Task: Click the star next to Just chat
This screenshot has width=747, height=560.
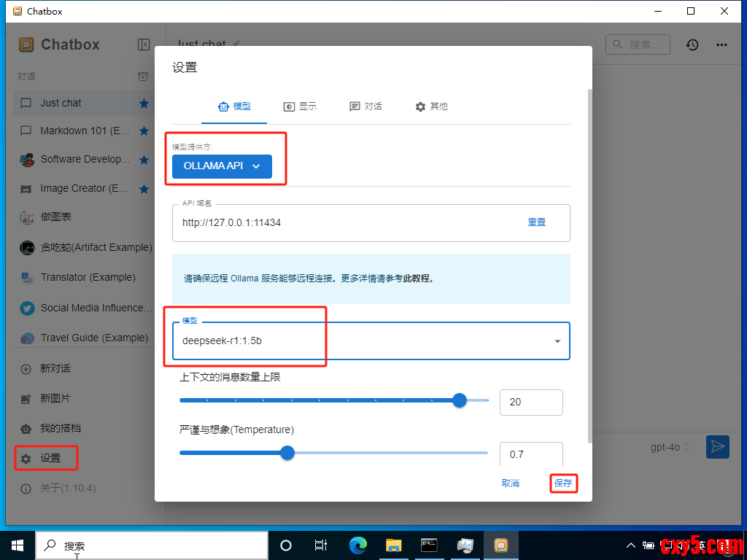Action: (144, 104)
